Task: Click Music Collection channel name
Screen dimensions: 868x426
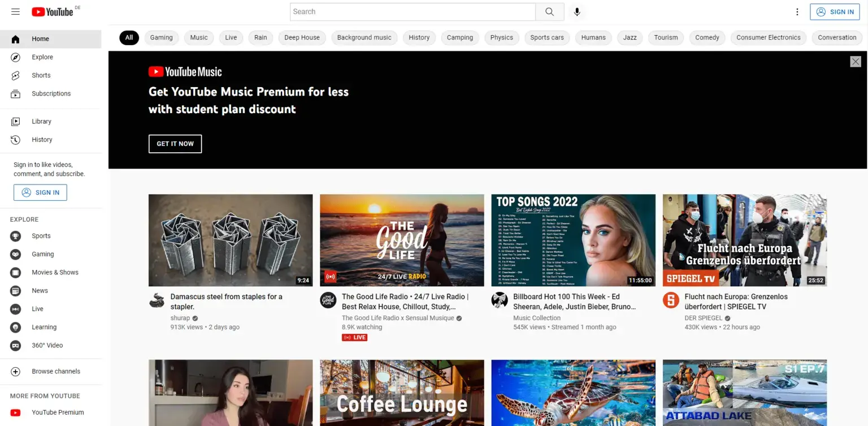Action: [x=537, y=318]
